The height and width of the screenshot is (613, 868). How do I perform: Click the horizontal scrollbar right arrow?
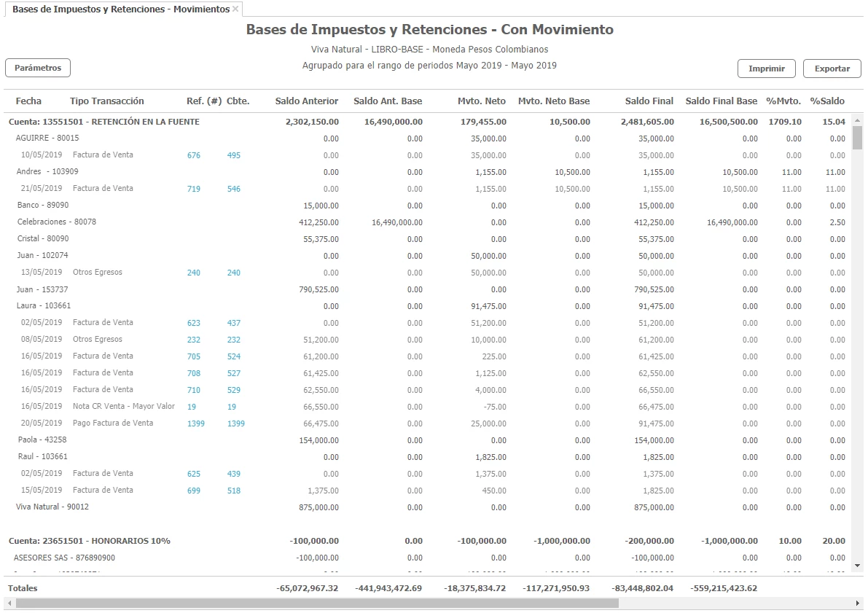[x=857, y=604]
